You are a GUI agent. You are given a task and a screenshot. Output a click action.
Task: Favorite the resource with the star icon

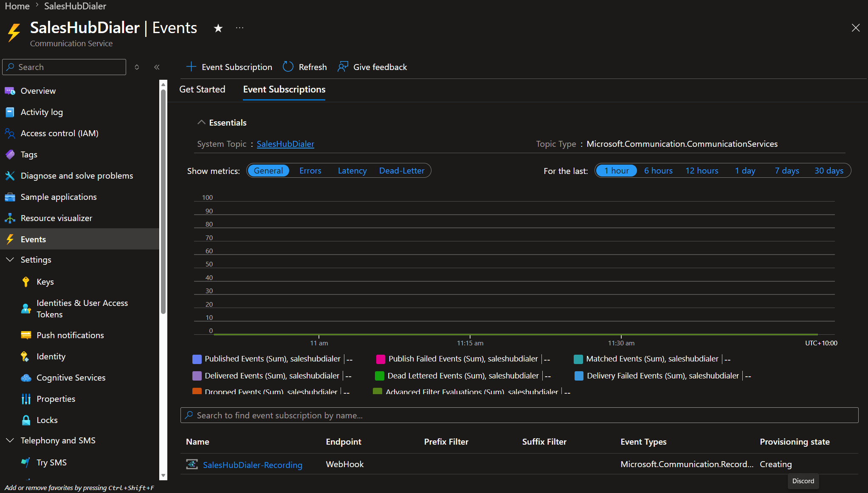click(218, 28)
